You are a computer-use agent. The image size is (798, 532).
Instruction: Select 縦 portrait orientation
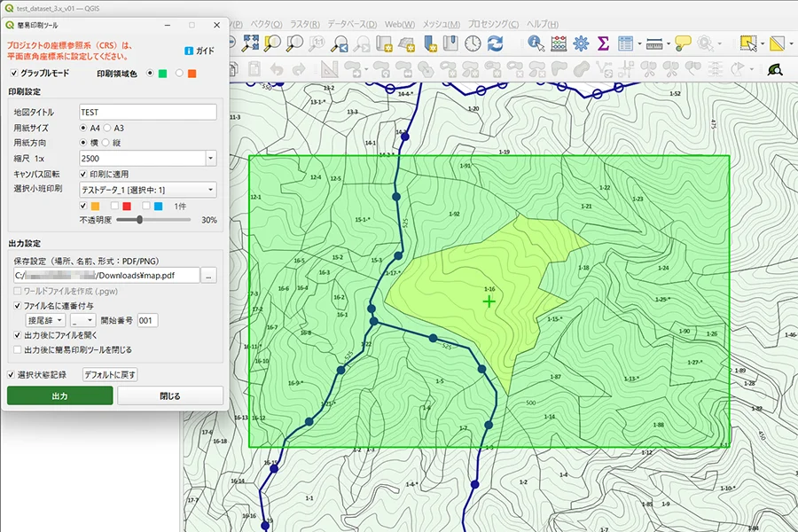(106, 143)
